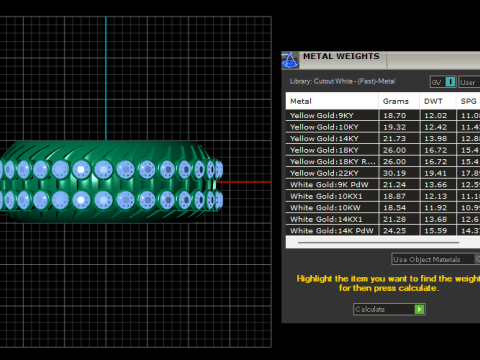Viewport: 480px width, 360px height.
Task: Select the Yellow Gold:10KY row
Action: (x=383, y=127)
